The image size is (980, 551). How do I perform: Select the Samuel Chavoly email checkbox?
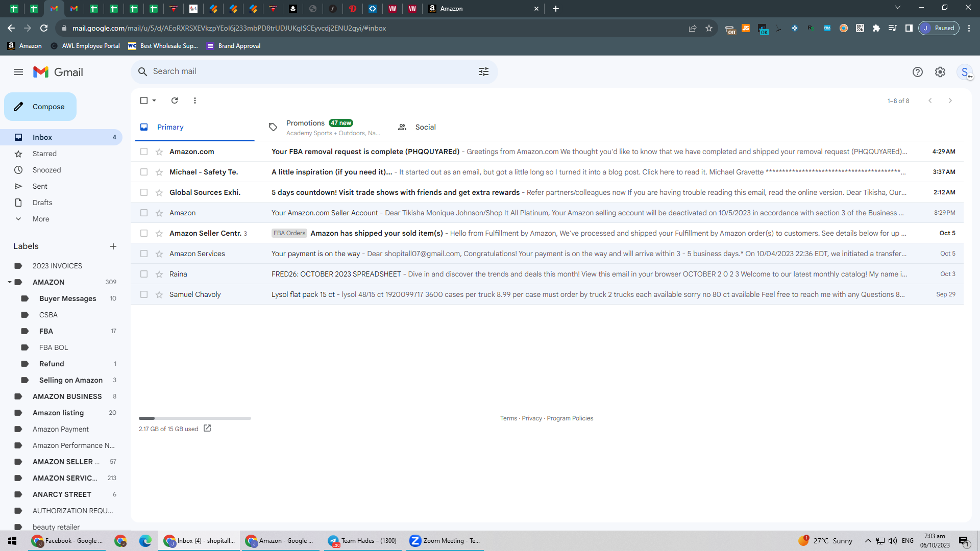(x=144, y=294)
